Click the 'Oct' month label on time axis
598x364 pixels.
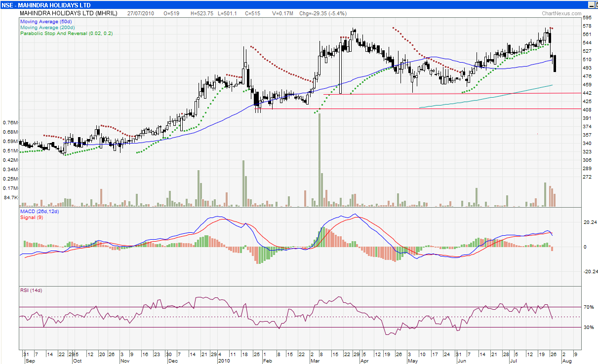pyautogui.click(x=77, y=361)
